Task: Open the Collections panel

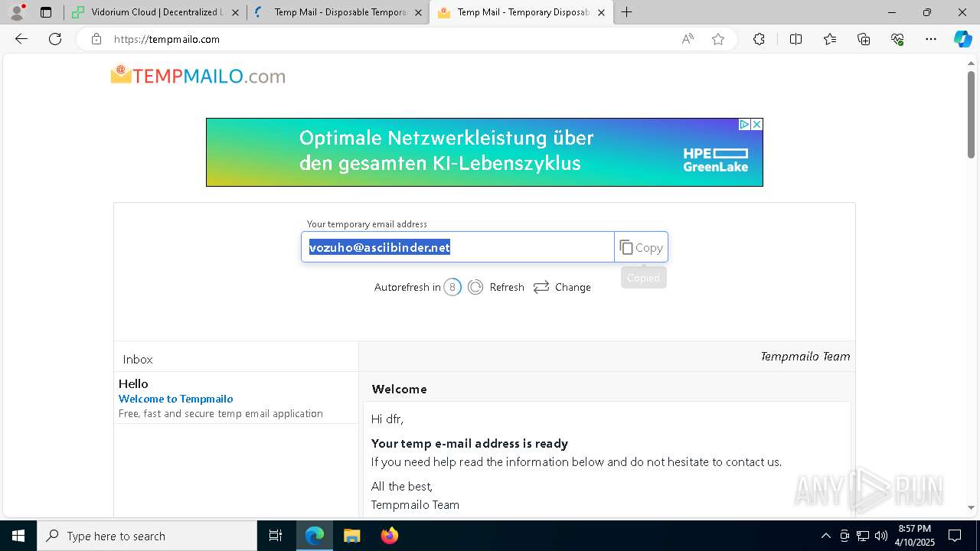Action: [x=864, y=39]
